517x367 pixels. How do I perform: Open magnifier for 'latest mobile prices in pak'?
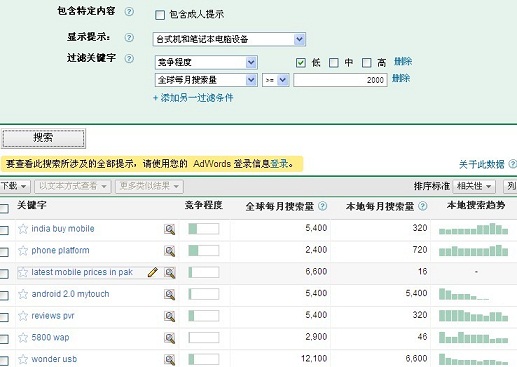(170, 273)
